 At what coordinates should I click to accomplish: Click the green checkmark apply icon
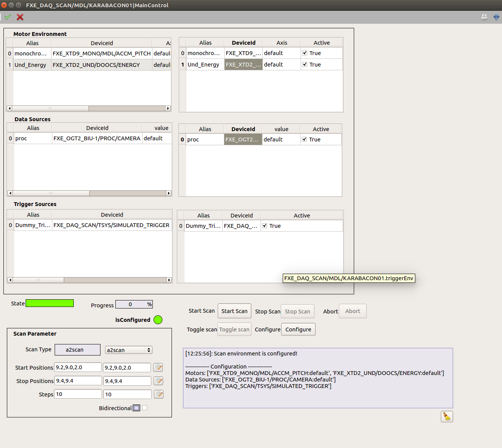[8, 17]
